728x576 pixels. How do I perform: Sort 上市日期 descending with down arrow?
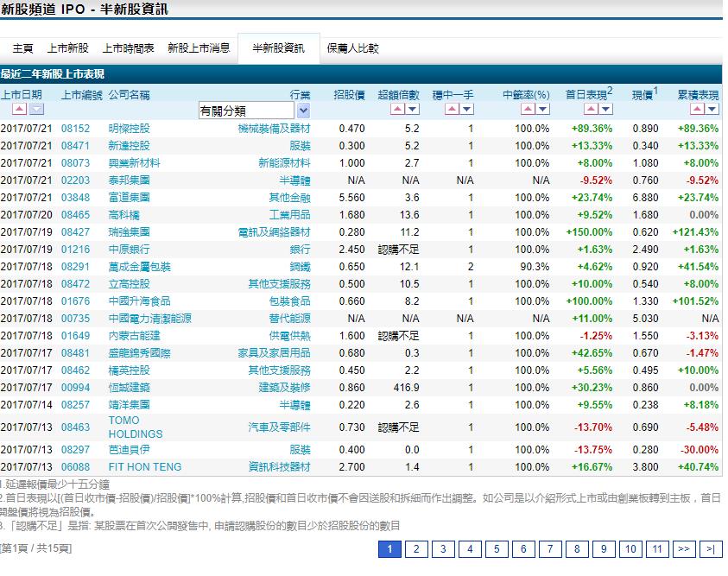[x=36, y=109]
